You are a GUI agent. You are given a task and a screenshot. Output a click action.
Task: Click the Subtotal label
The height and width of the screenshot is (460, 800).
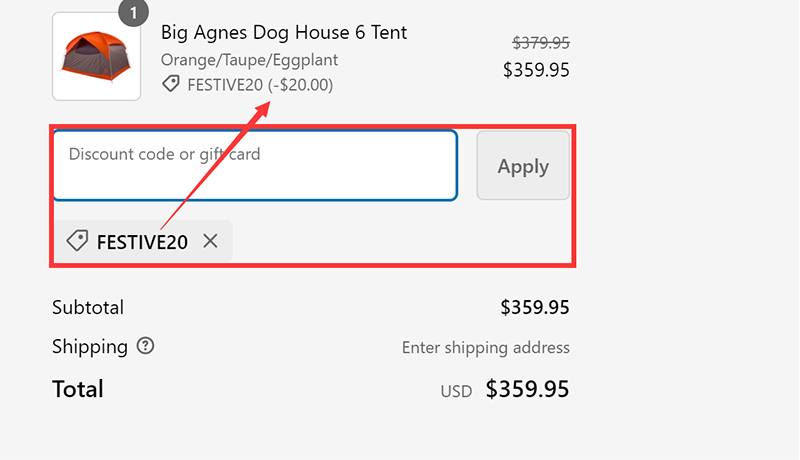[88, 308]
